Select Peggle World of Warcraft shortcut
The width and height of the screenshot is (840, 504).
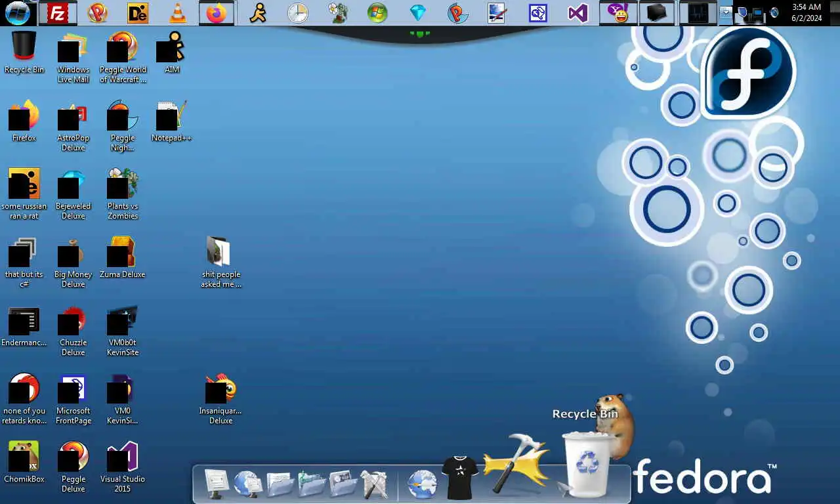123,58
